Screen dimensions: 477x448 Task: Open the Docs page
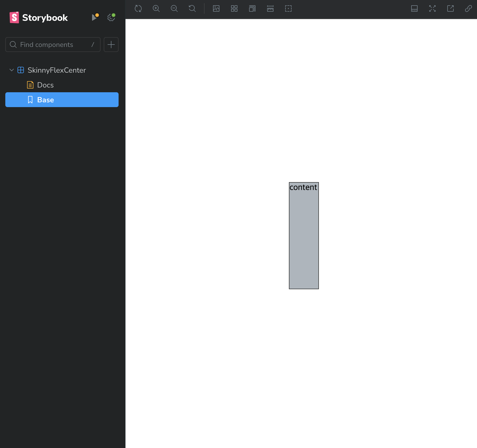pos(45,85)
